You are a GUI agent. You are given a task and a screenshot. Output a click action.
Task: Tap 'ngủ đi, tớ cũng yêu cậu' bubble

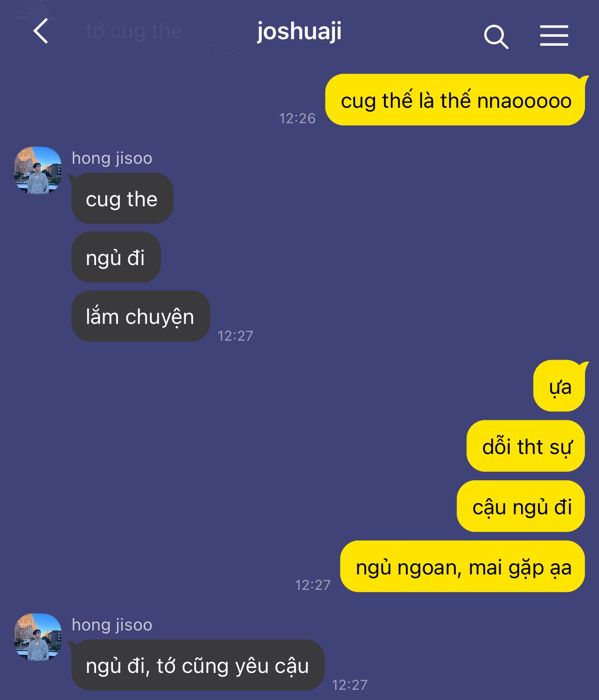pyautogui.click(x=198, y=665)
